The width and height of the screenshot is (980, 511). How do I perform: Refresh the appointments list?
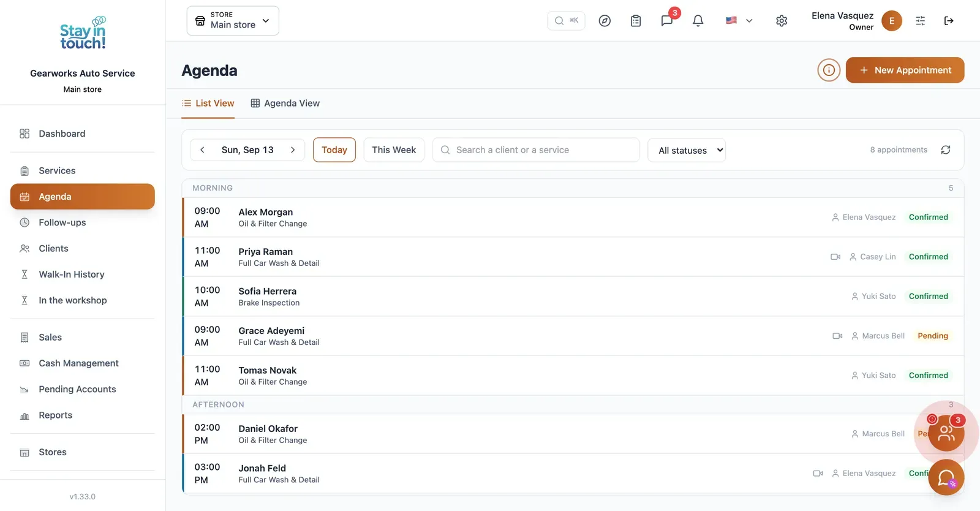[x=946, y=150]
